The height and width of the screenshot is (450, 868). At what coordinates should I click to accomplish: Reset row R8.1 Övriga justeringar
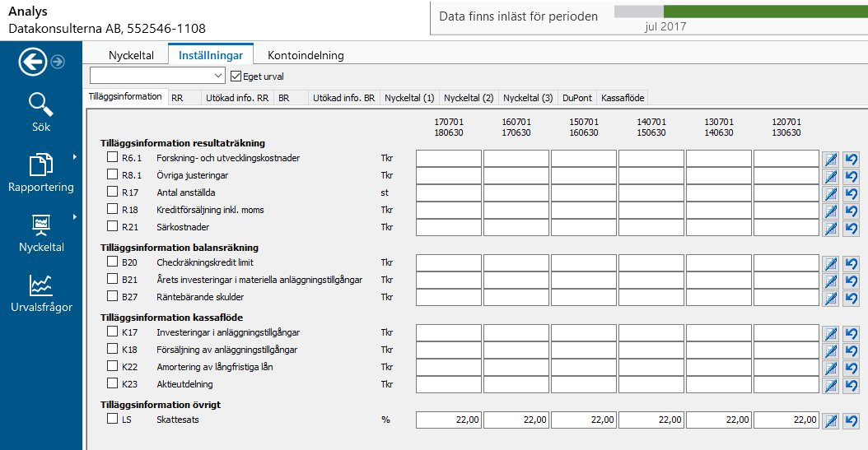point(852,176)
